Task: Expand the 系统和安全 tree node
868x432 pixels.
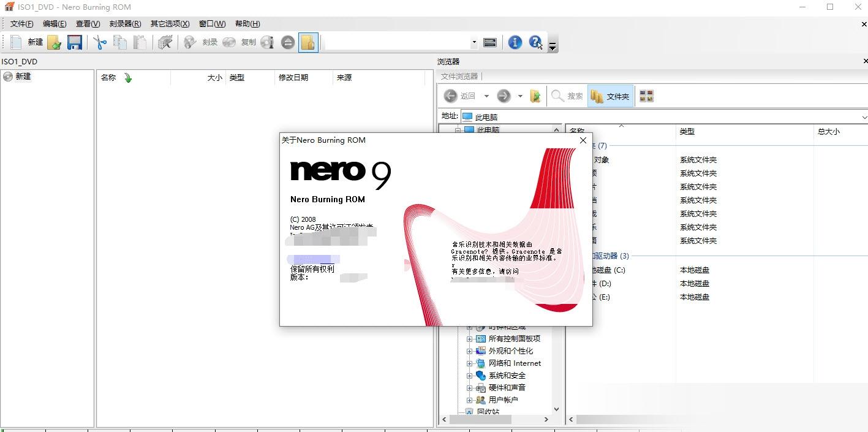Action: 470,376
